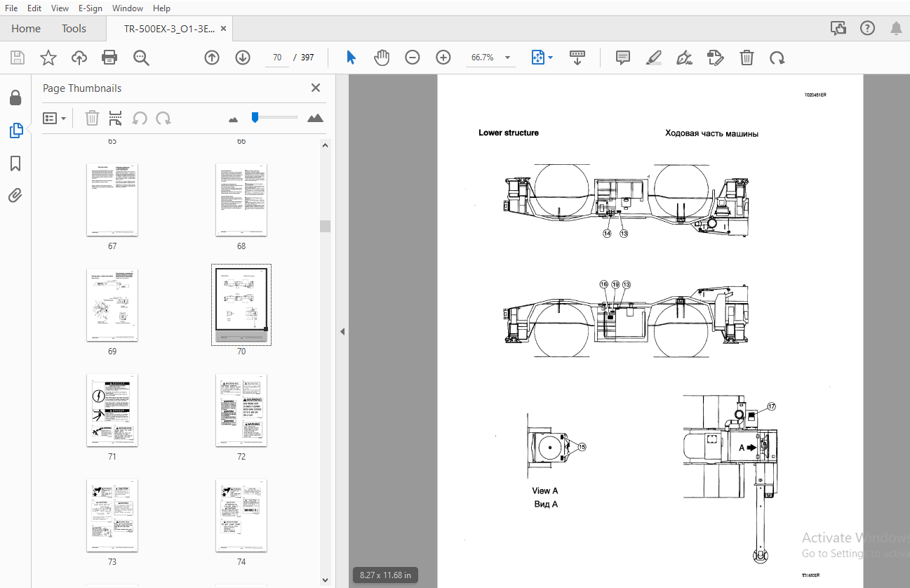The image size is (910, 588).
Task: Rotate thumbnail pages clockwise
Action: click(163, 118)
